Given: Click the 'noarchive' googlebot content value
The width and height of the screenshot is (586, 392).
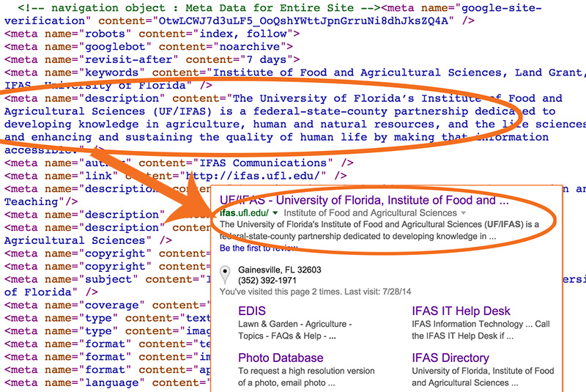Looking at the screenshot, I should [x=249, y=47].
